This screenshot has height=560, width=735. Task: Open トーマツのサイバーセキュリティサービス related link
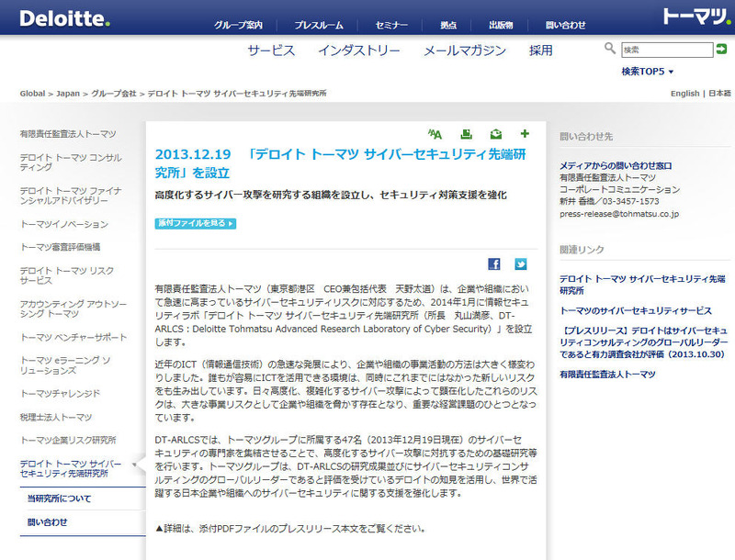point(636,310)
